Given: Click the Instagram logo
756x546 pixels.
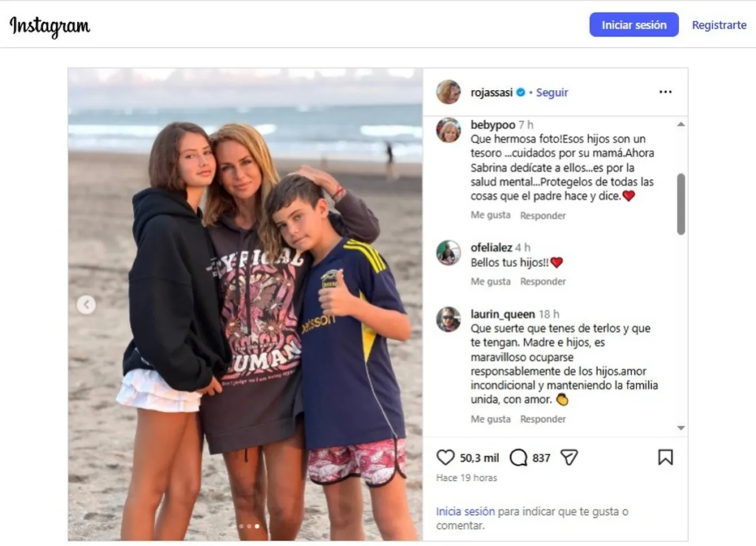Looking at the screenshot, I should coord(49,26).
